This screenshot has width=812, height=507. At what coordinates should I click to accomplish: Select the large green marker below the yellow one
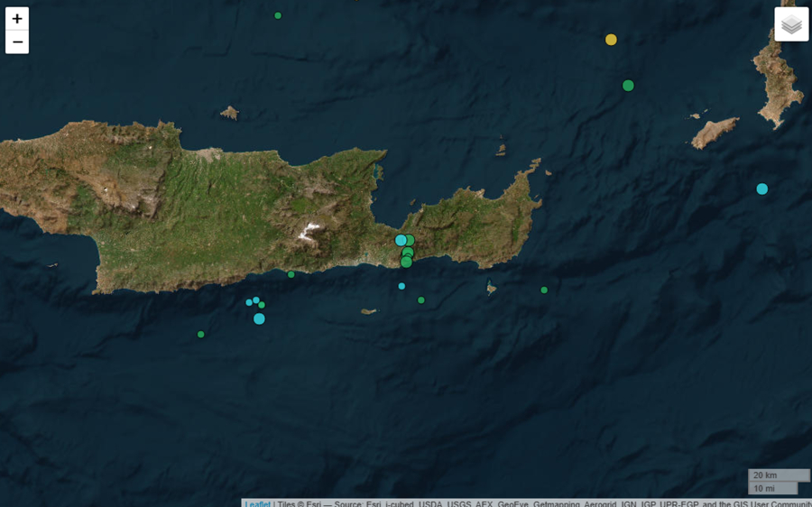[628, 86]
